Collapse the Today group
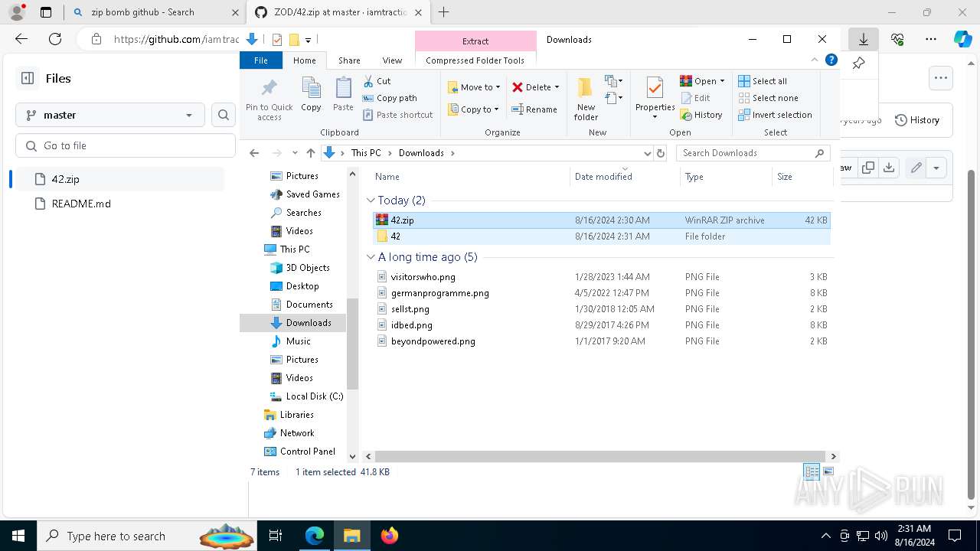Image resolution: width=980 pixels, height=551 pixels. tap(371, 201)
